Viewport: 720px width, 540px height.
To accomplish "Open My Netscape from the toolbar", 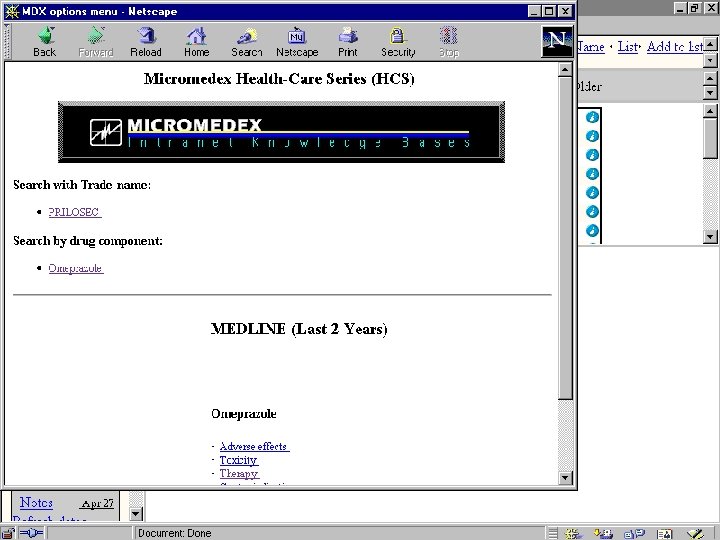I will 297,42.
